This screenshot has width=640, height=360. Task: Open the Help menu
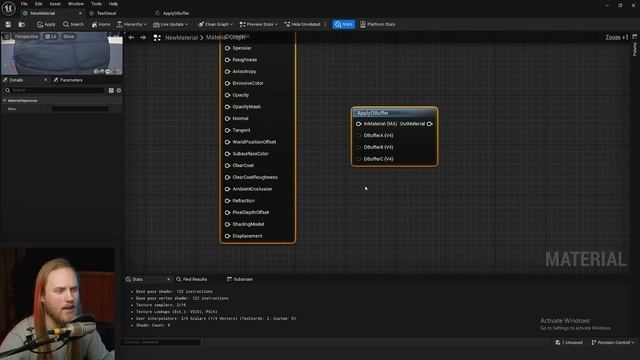[x=113, y=4]
